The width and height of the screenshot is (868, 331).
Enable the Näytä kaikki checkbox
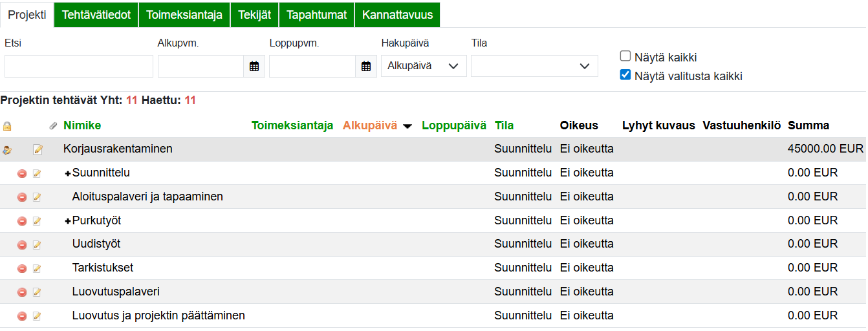pyautogui.click(x=625, y=56)
